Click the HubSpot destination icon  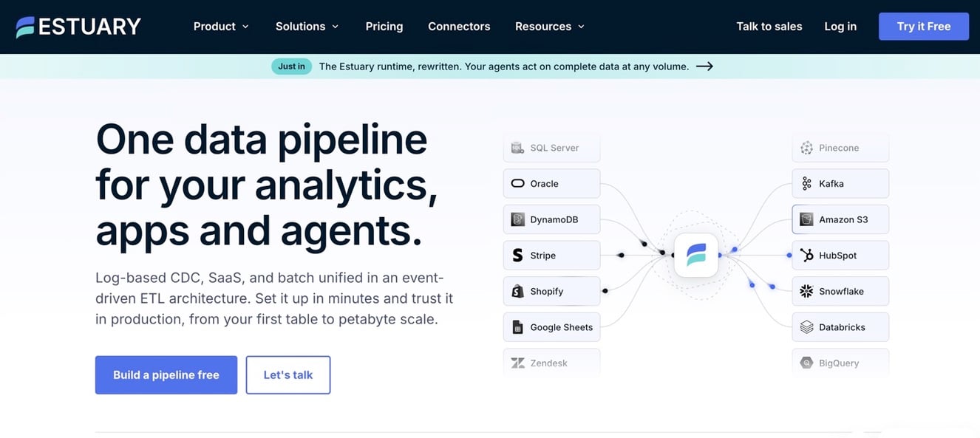click(806, 256)
